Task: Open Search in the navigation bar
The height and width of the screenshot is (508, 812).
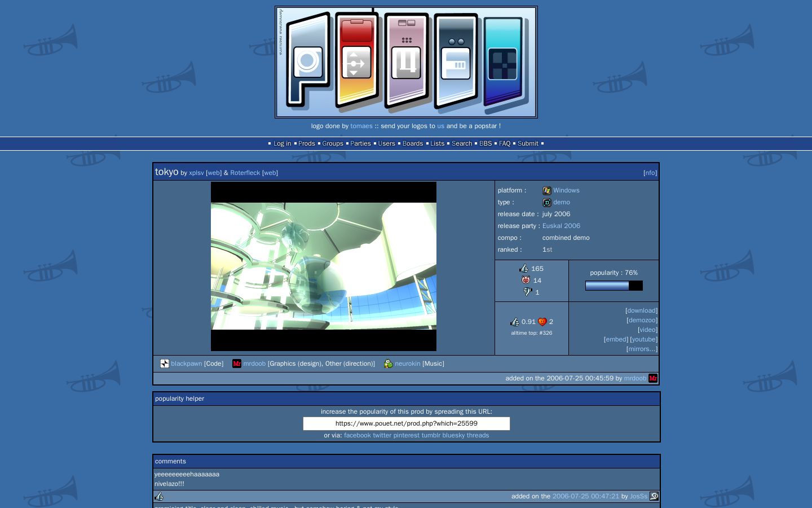Action: click(462, 143)
